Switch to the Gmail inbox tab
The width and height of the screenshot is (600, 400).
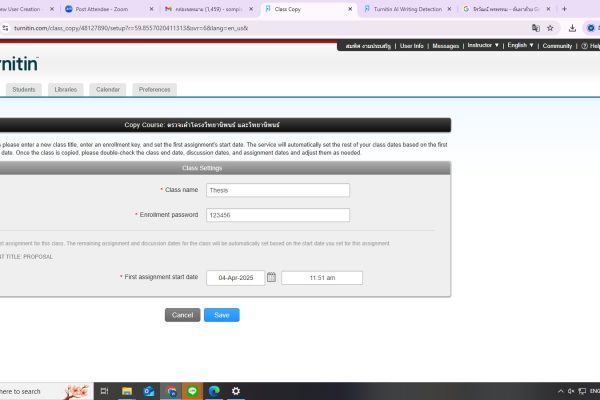tap(204, 9)
